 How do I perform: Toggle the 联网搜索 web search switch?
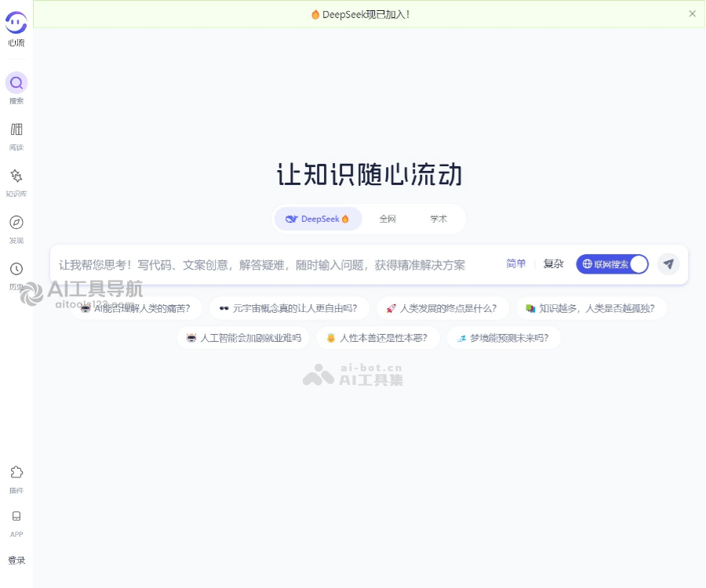click(x=613, y=264)
